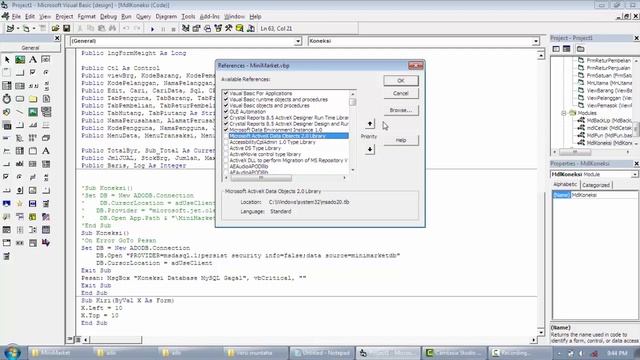Check AccessibilityCplAdmin 1.0 Type Library
This screenshot has width=640, height=360.
[x=226, y=142]
